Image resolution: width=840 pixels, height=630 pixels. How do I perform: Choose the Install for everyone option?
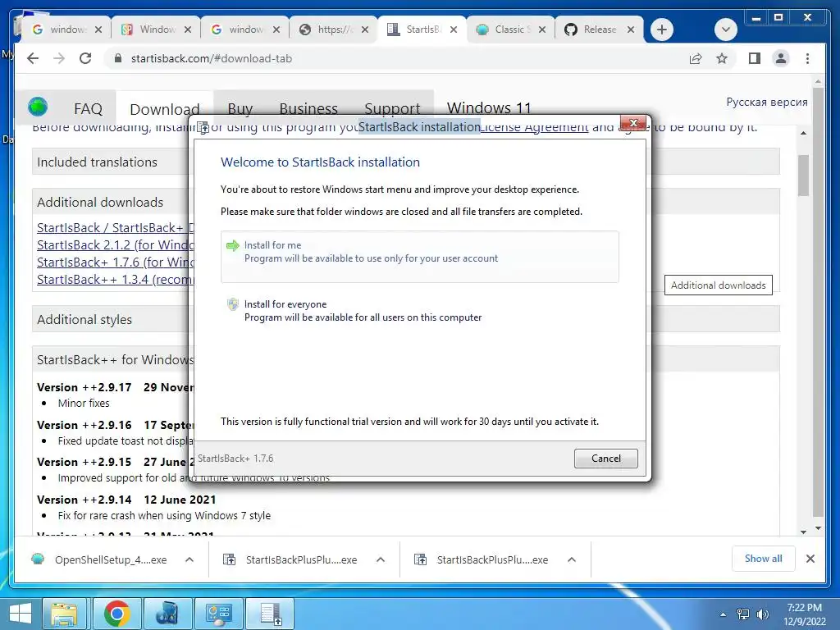[419, 311]
